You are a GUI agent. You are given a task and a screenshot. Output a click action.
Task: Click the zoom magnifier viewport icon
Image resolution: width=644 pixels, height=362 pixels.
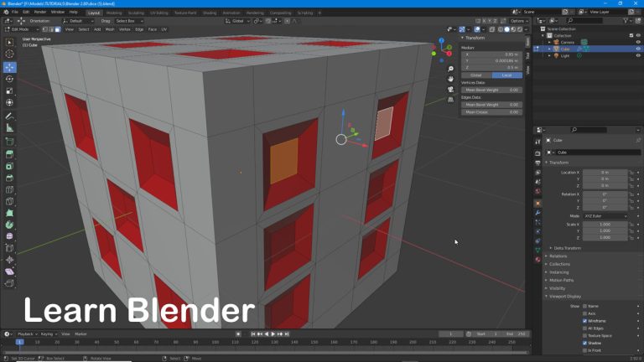[x=451, y=70]
